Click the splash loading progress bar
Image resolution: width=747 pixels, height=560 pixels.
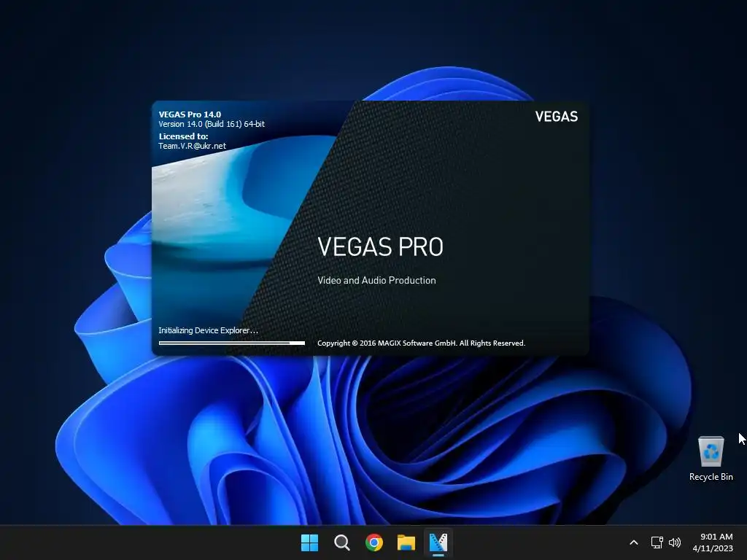pyautogui.click(x=231, y=343)
